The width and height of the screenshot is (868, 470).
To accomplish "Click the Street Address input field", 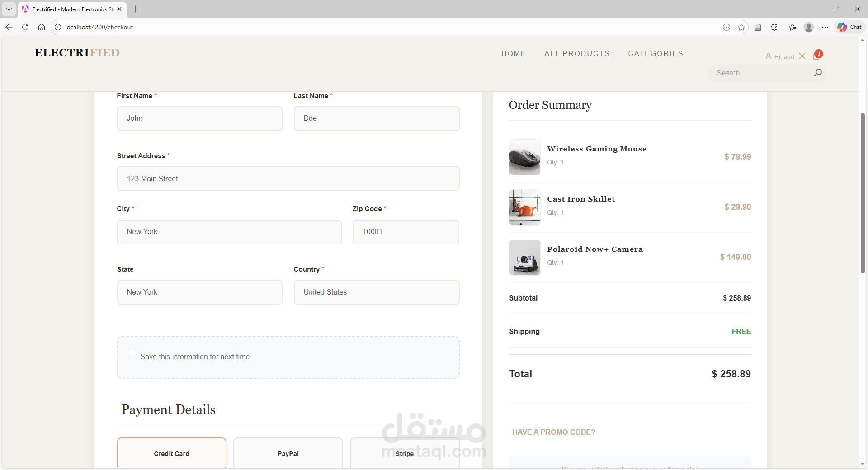I will pos(288,179).
